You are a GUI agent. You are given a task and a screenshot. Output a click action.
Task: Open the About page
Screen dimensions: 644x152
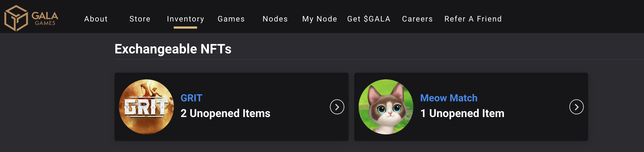pos(96,19)
